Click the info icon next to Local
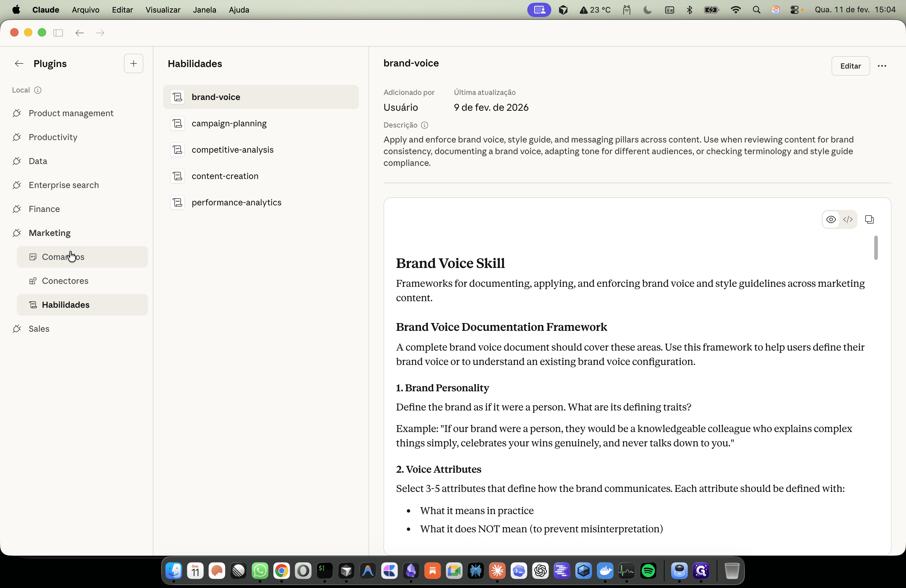Viewport: 906px width, 588px height. [38, 90]
